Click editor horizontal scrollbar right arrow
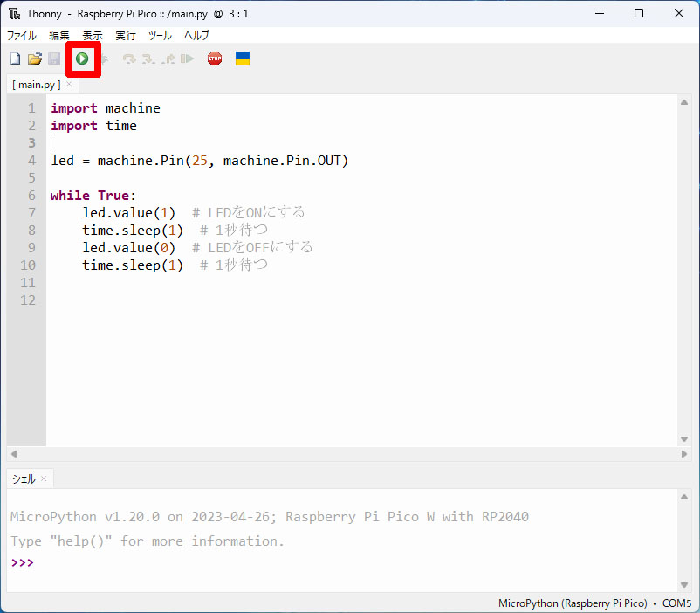This screenshot has width=700, height=613. pos(684,454)
